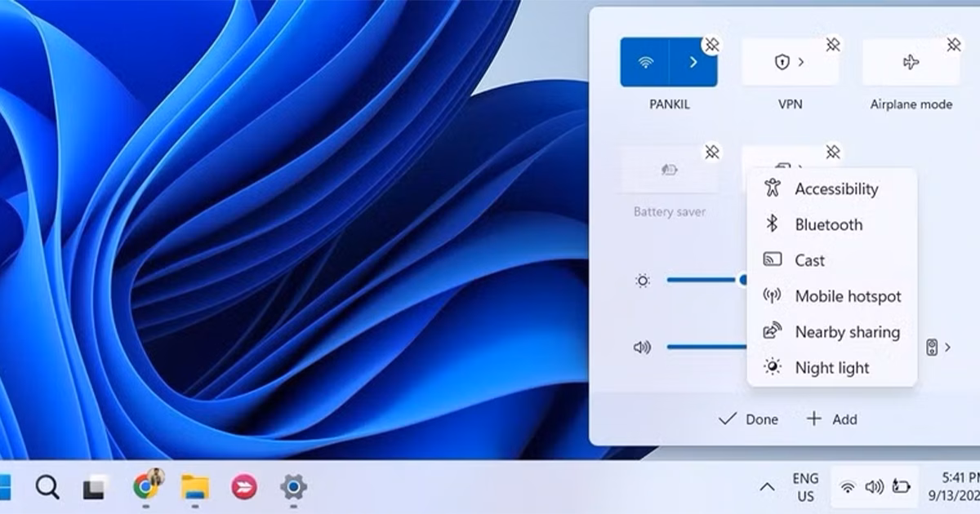Launch Chrome from the taskbar
980x514 pixels.
[x=146, y=487]
